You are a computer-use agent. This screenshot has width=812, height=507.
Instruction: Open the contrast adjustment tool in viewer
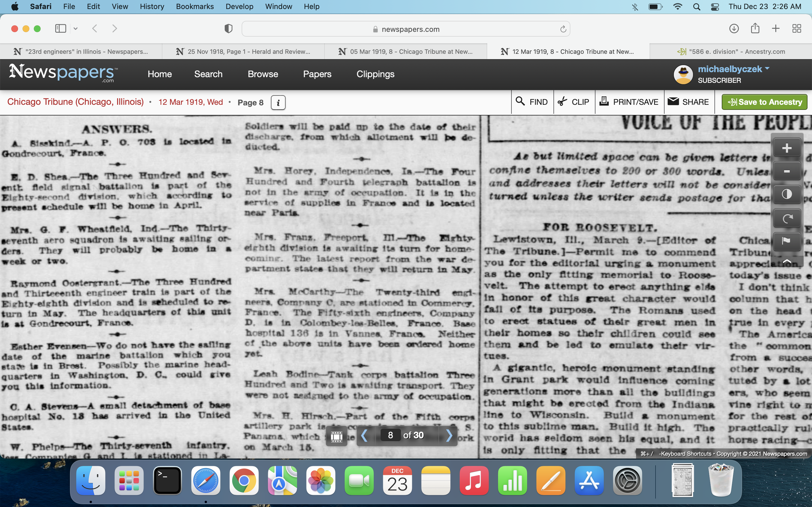coord(787,194)
